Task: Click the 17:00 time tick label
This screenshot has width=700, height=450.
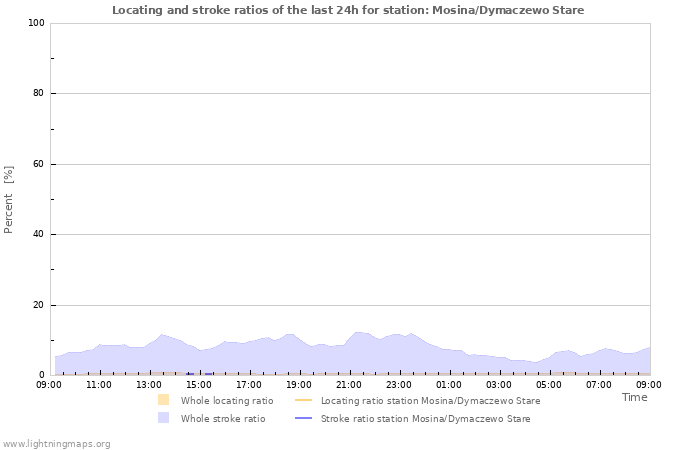Action: pyautogui.click(x=249, y=384)
